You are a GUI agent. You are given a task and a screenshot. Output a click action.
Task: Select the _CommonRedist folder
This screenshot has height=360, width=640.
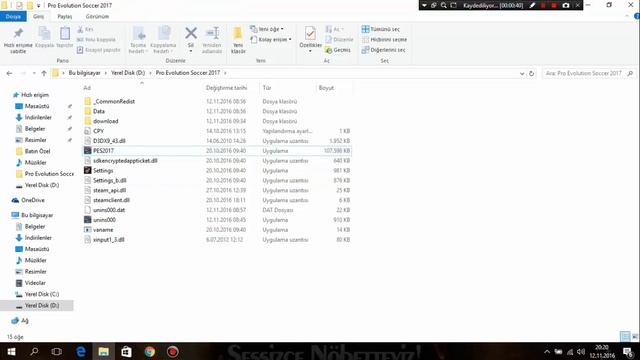(x=216, y=101)
